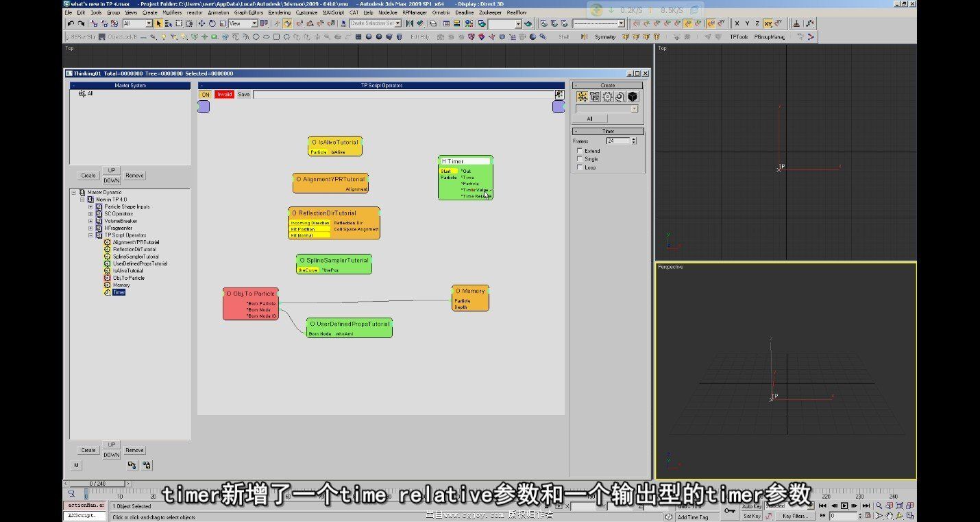Image resolution: width=980 pixels, height=522 pixels.
Task: Click the Play Animation button
Action: pyautogui.click(x=844, y=506)
